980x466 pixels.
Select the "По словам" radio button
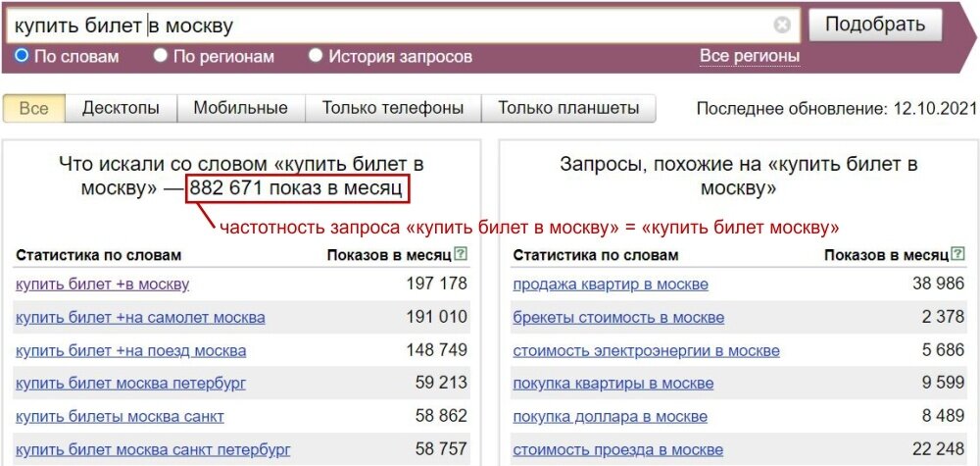22,56
